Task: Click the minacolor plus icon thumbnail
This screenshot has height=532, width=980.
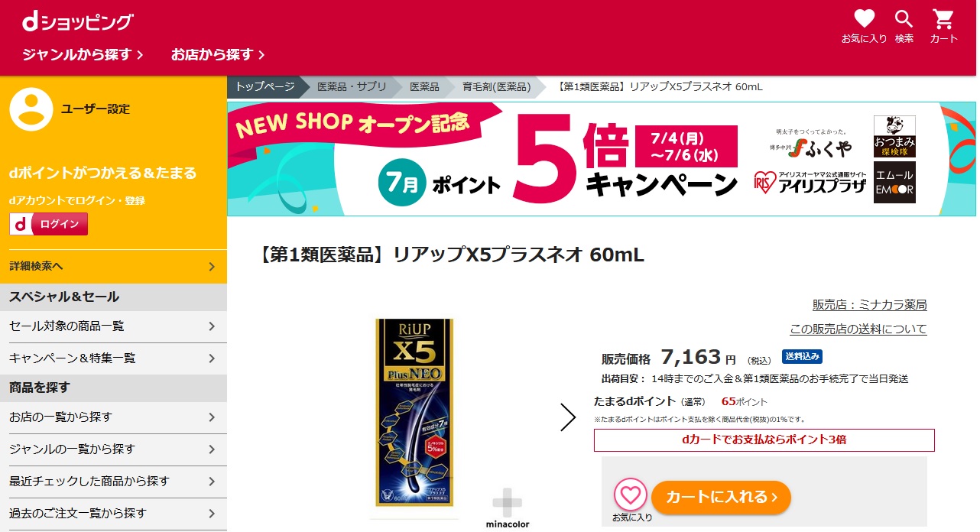Action: pos(507,508)
